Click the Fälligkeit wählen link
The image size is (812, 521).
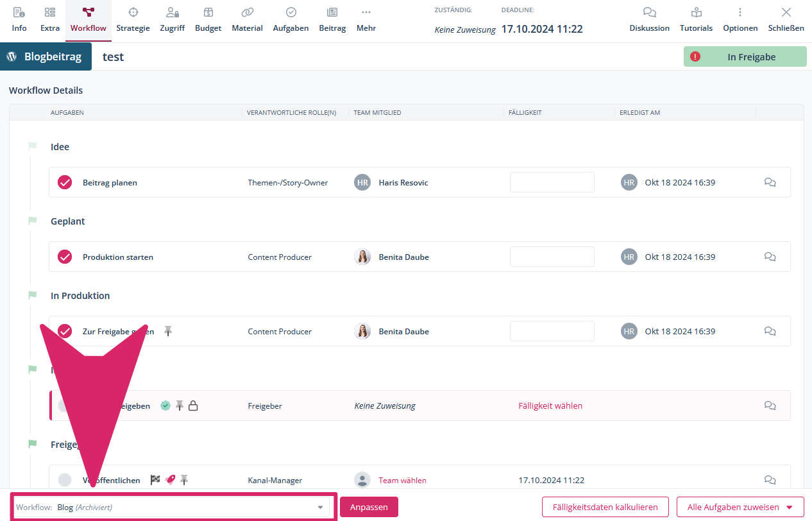(x=550, y=406)
